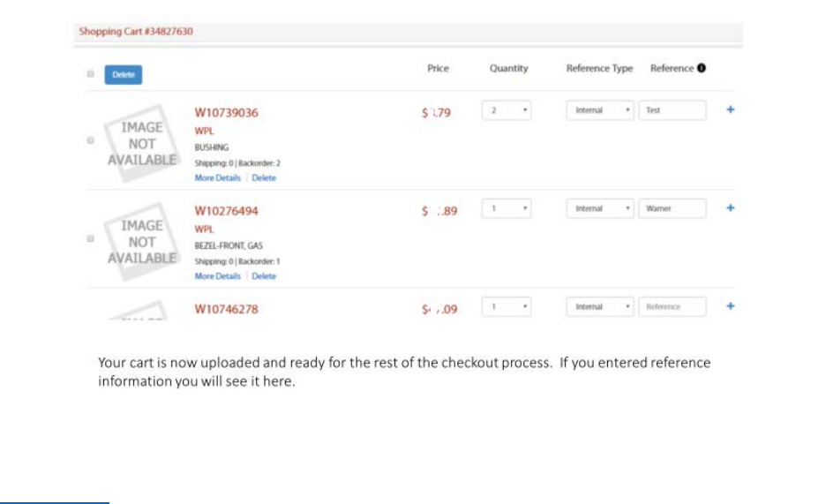Click the reference field containing Test
This screenshot has width=826, height=504.
pyautogui.click(x=672, y=110)
